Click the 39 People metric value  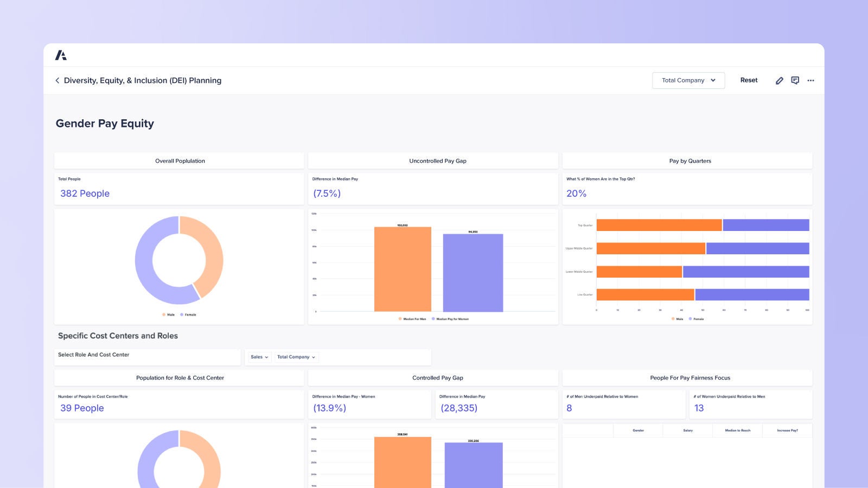click(82, 408)
